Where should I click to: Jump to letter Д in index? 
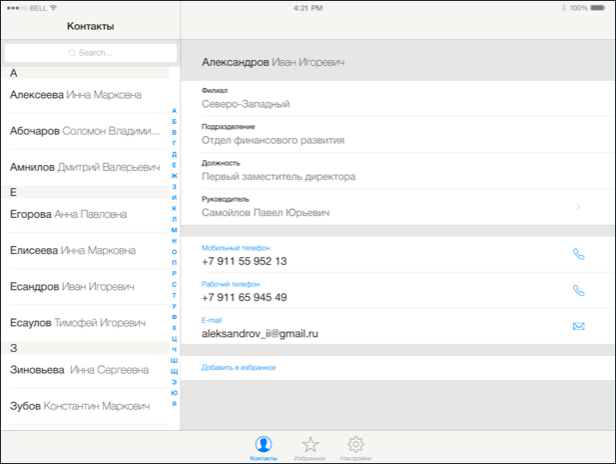point(174,154)
